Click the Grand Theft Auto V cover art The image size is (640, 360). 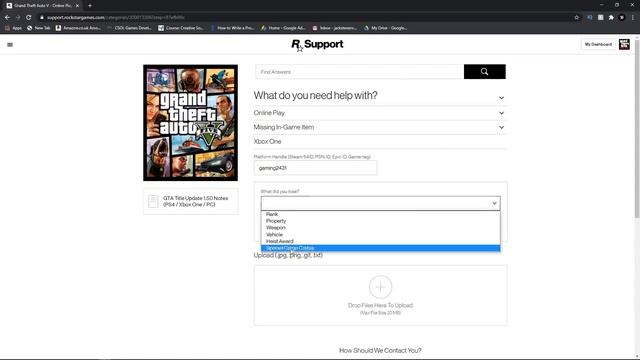pyautogui.click(x=191, y=122)
